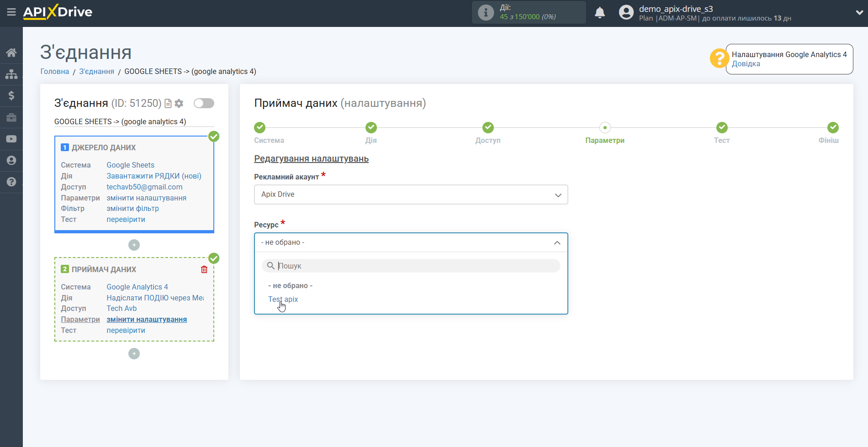Click the ДЖЕРЕЛО ДАНИХ block header

point(104,148)
